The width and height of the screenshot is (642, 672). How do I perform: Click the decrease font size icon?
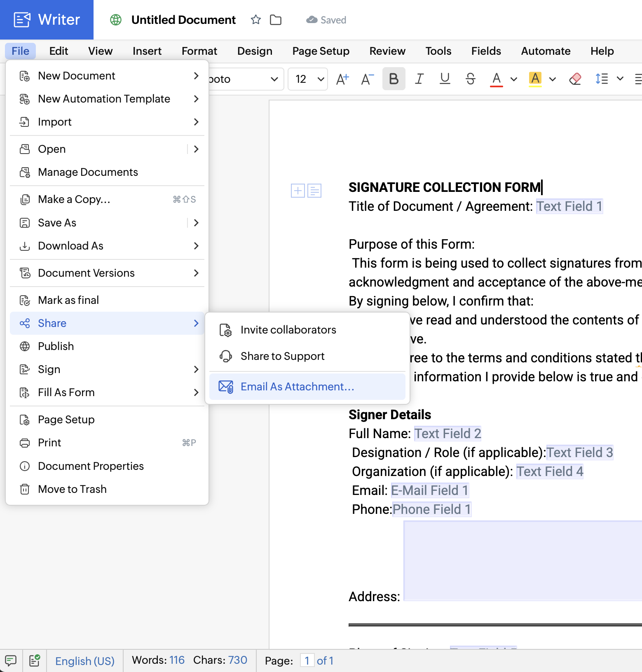(367, 79)
